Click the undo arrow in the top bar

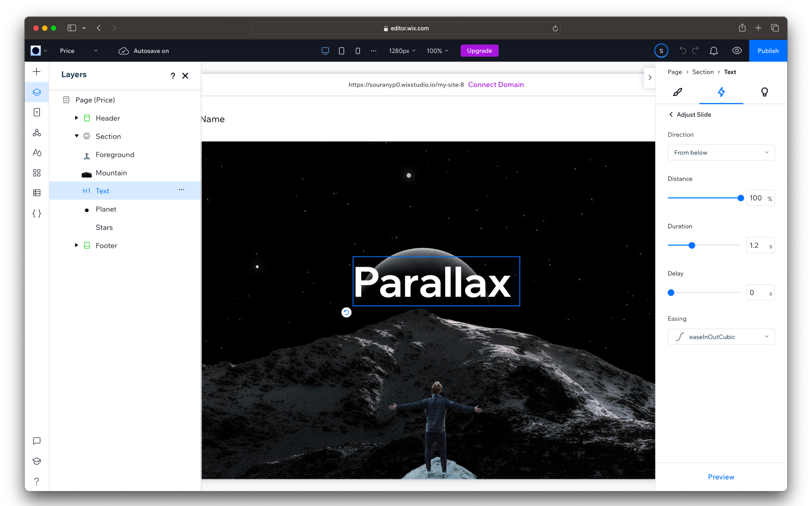pyautogui.click(x=682, y=51)
